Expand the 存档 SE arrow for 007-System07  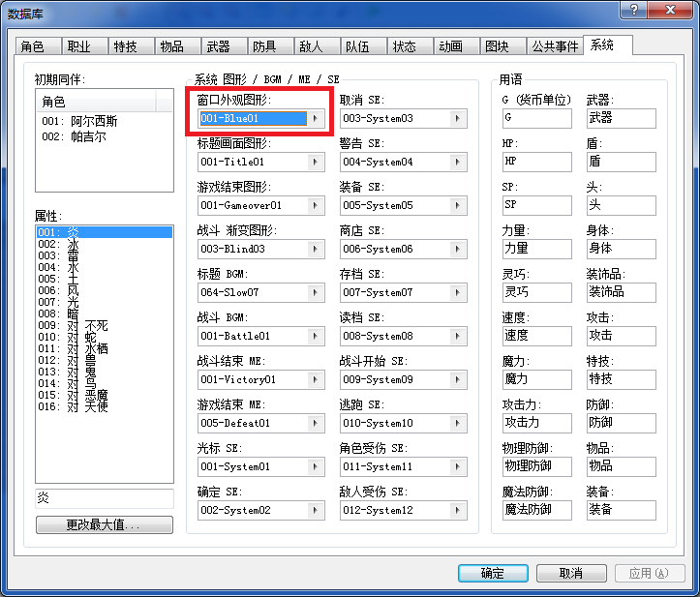[x=458, y=293]
